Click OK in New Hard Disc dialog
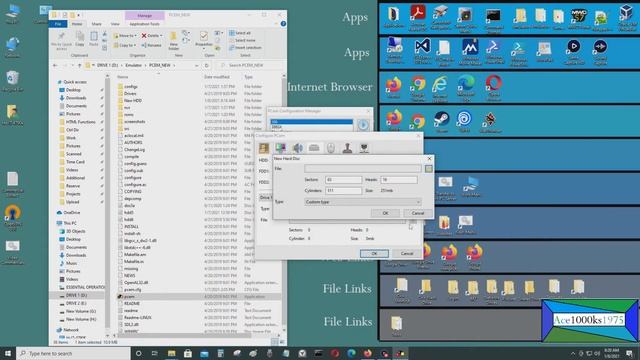Viewport: 640px width, 360px height. (385, 213)
